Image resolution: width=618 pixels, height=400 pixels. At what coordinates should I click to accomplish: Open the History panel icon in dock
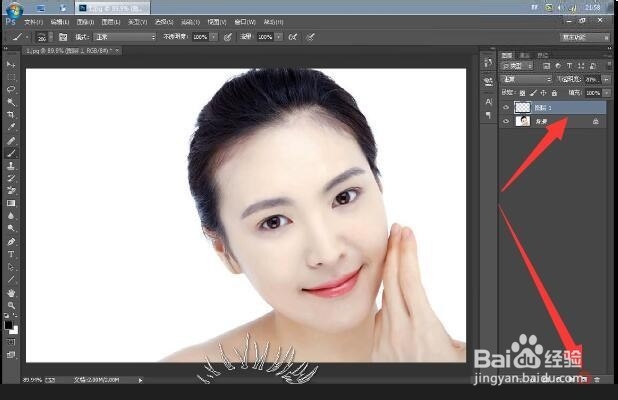coord(488,63)
